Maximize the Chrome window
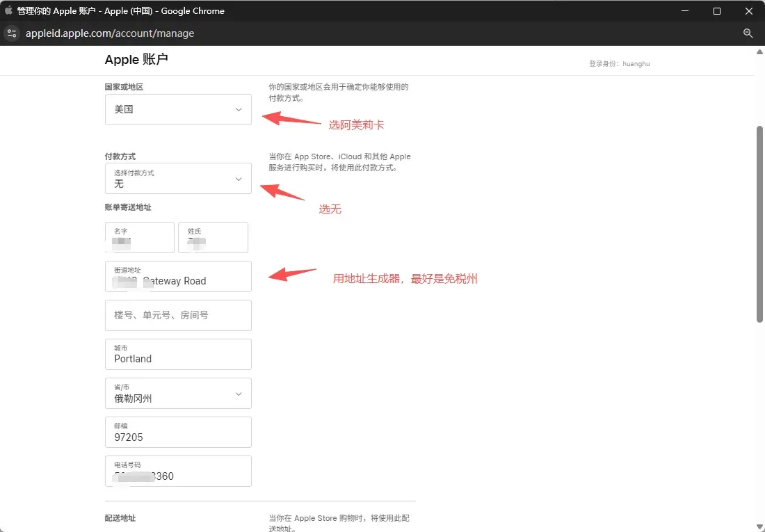765x532 pixels. pyautogui.click(x=717, y=10)
